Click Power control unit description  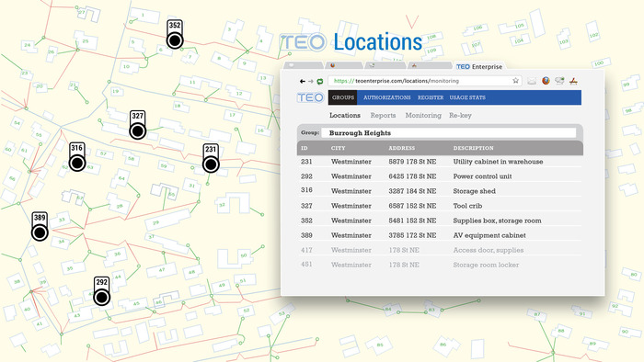(x=482, y=176)
